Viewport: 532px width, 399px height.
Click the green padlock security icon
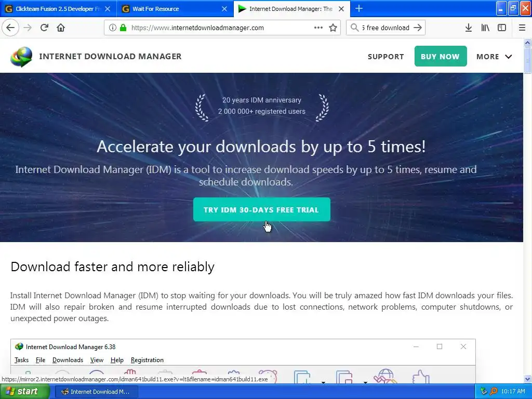[123, 28]
